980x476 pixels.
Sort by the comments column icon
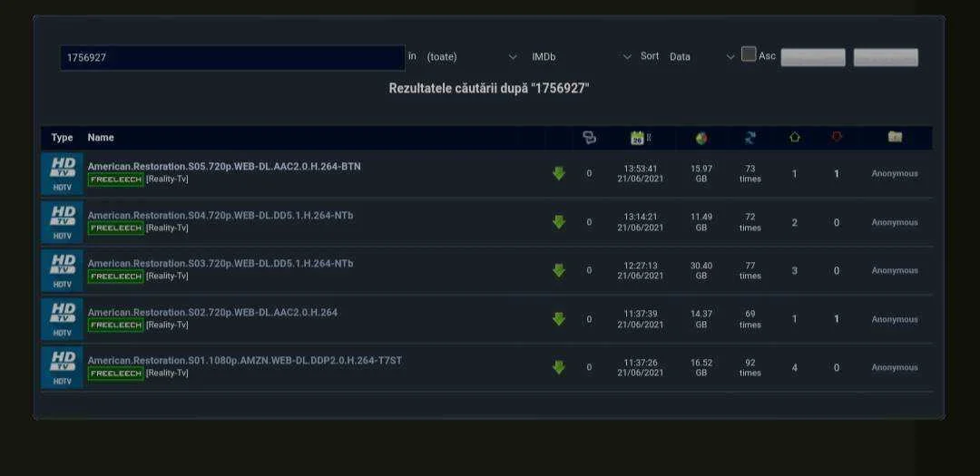click(589, 138)
